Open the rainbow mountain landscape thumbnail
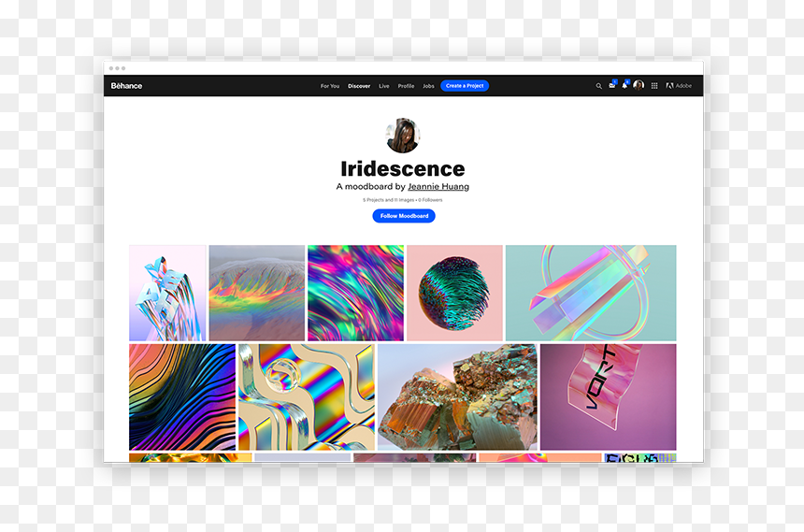 point(257,293)
